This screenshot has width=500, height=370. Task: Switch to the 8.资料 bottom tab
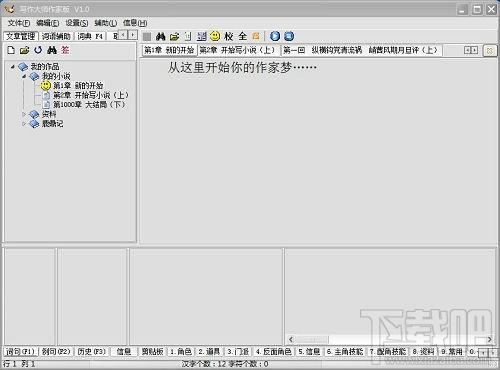coord(423,352)
